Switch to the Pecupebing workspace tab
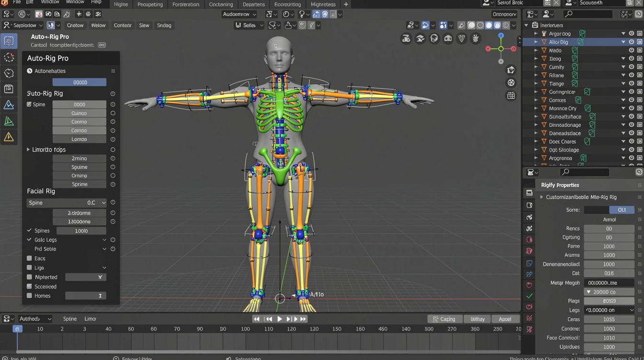Image resolution: width=644 pixels, height=360 pixels. tap(150, 4)
